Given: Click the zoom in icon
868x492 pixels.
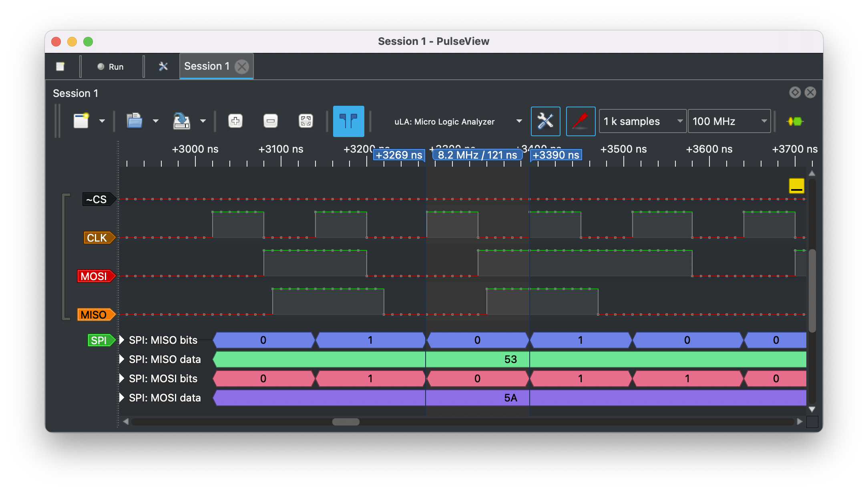Looking at the screenshot, I should tap(235, 121).
